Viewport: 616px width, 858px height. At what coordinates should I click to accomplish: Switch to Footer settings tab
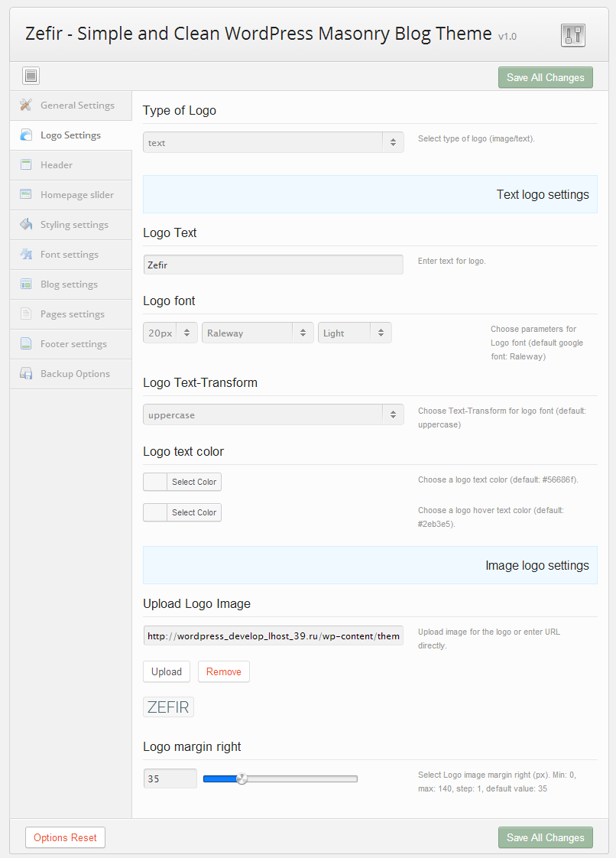73,344
